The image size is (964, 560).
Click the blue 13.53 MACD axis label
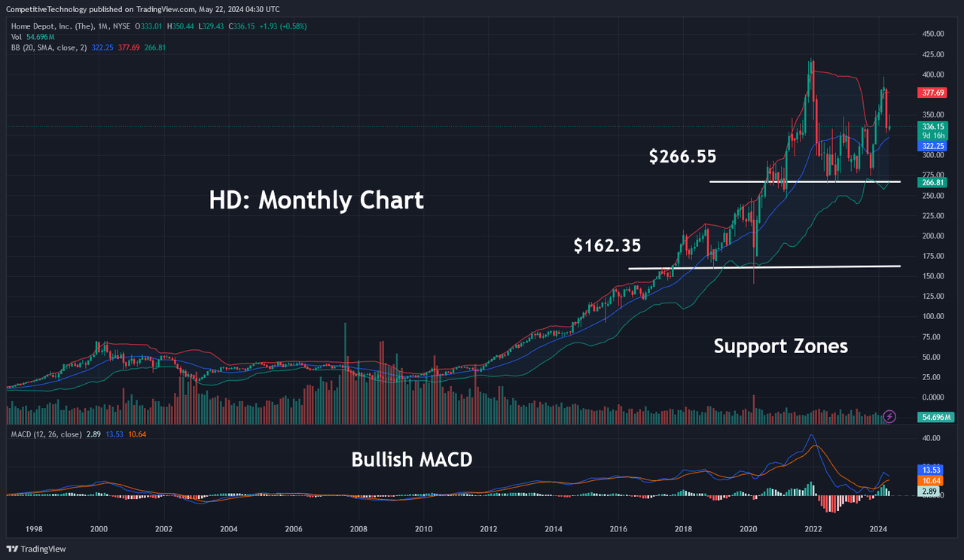tap(929, 469)
